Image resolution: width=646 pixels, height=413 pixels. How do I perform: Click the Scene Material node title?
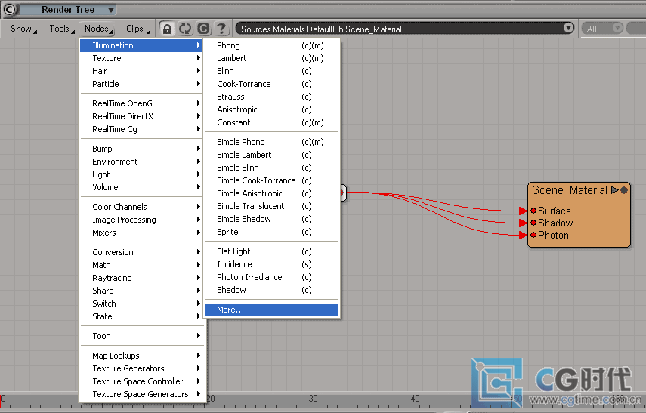[570, 190]
